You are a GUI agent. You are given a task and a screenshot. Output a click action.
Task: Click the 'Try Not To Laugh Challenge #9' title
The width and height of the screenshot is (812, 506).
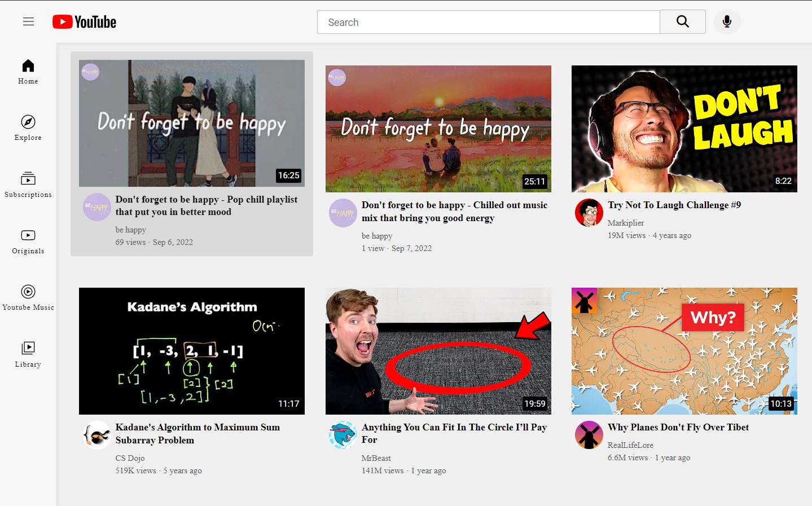point(674,205)
